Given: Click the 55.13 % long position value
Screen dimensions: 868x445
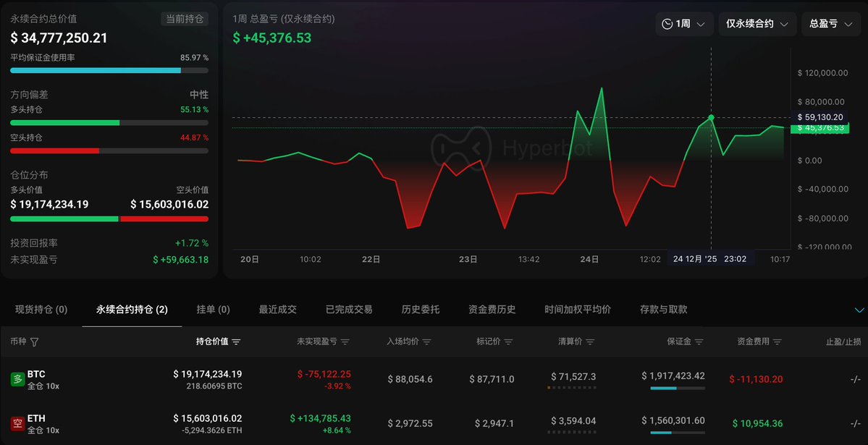Looking at the screenshot, I should coord(194,109).
